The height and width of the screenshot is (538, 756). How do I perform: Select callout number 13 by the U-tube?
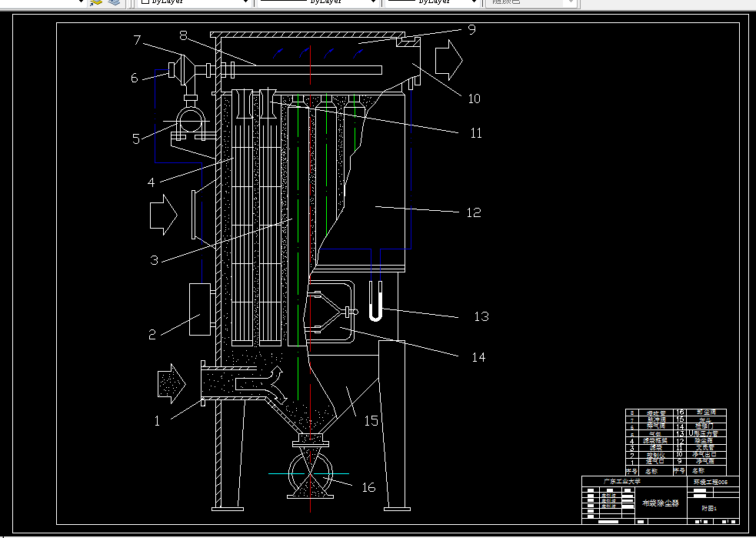tap(481, 316)
